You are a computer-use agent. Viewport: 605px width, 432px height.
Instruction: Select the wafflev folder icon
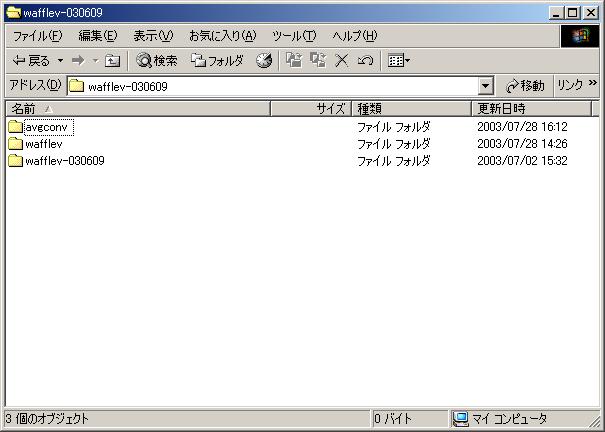coord(15,143)
